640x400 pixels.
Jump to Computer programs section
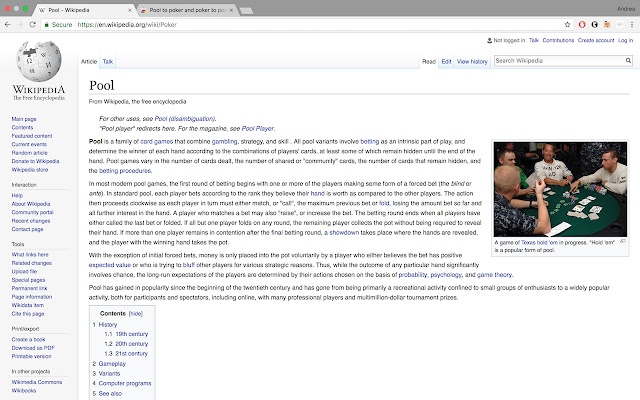125,383
